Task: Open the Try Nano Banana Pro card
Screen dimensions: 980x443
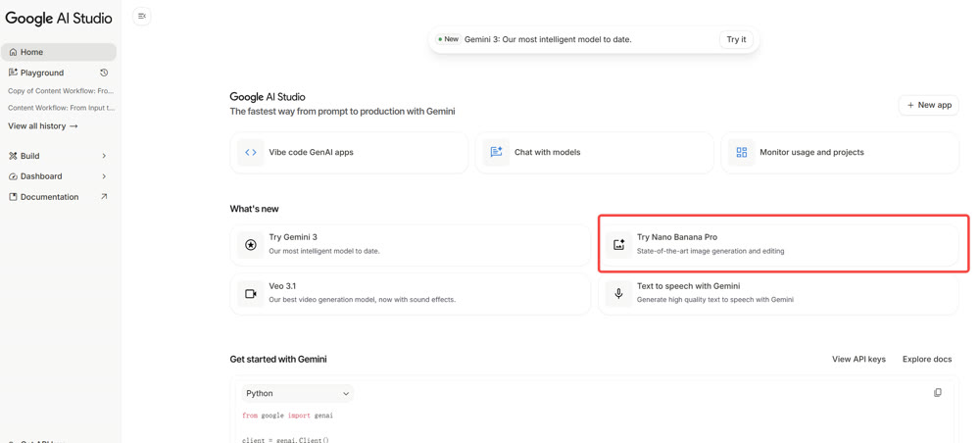Action: pyautogui.click(x=779, y=245)
